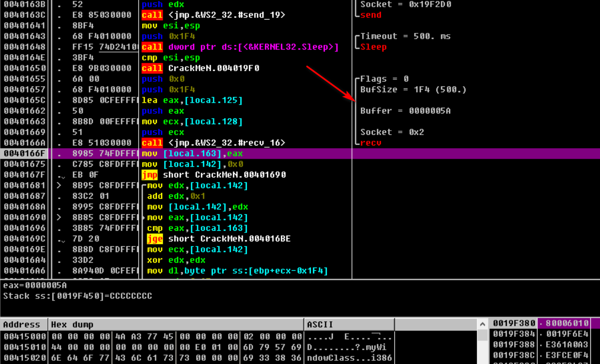The width and height of the screenshot is (600, 364).
Task: Click the 'Timeout = 500. ms' comment
Action: click(406, 36)
